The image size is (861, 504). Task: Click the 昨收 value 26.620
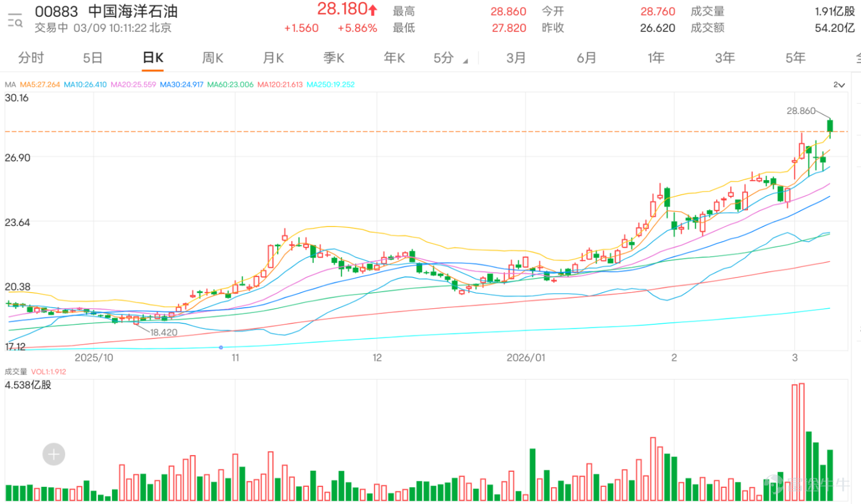(x=658, y=28)
